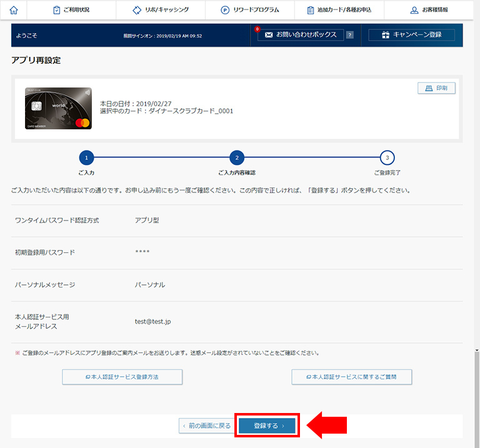
Task: Click the email test@test.jp value
Action: pos(152,322)
